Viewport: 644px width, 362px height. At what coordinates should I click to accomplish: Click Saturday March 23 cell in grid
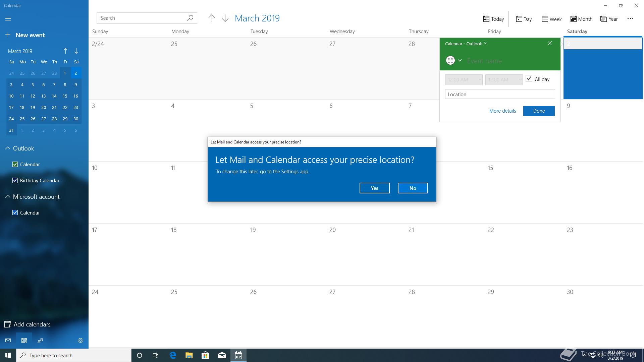(x=603, y=254)
